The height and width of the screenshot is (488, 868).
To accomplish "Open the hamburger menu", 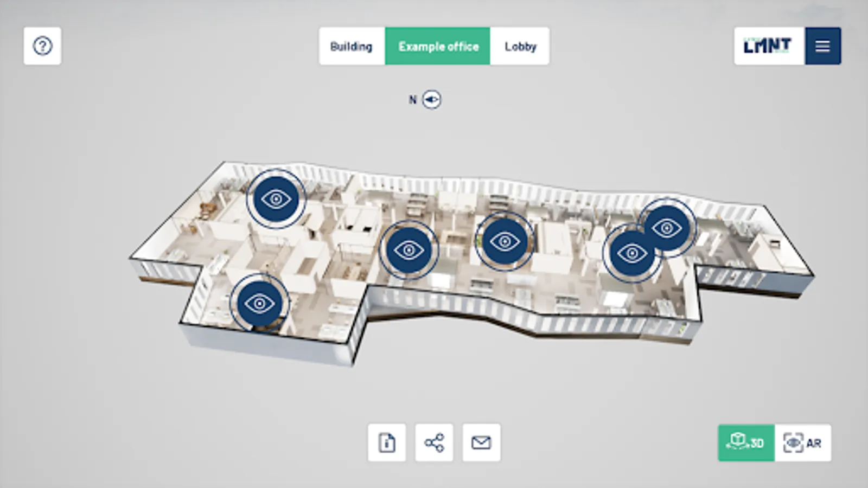I will 822,46.
